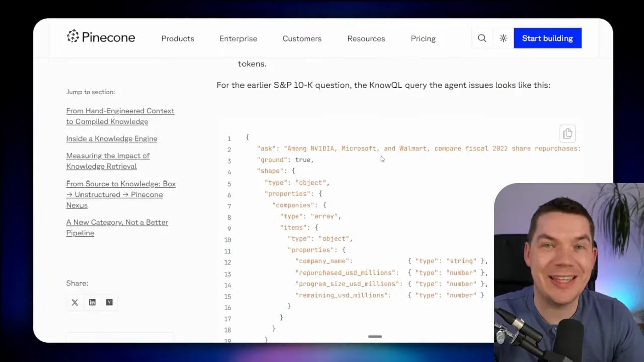Click the "ask" key in code

267,149
